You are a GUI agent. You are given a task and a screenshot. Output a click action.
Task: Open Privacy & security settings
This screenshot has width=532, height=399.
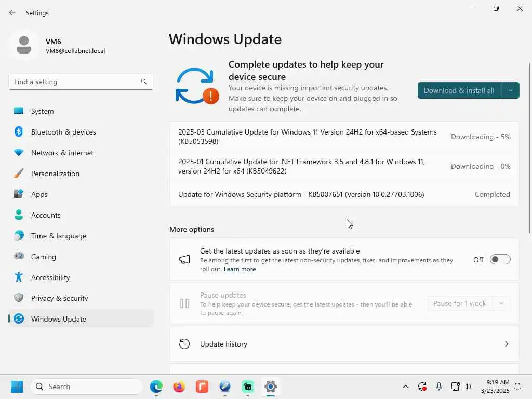pyautogui.click(x=81, y=298)
